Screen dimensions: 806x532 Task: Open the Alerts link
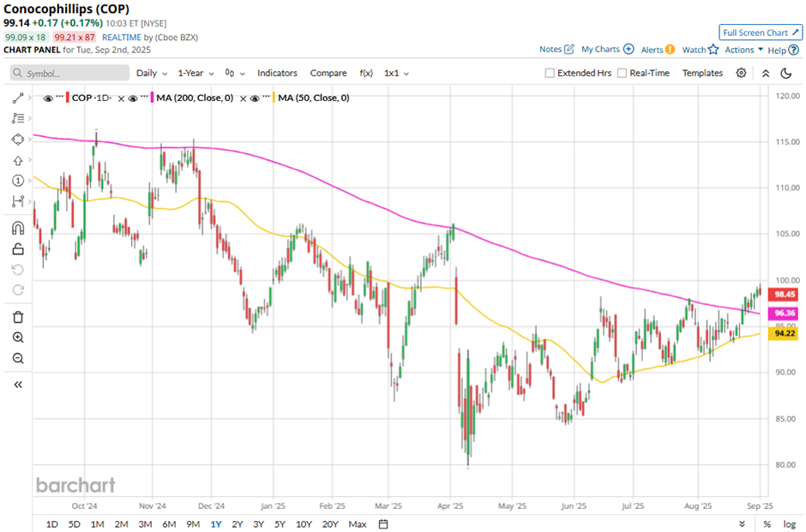[652, 50]
